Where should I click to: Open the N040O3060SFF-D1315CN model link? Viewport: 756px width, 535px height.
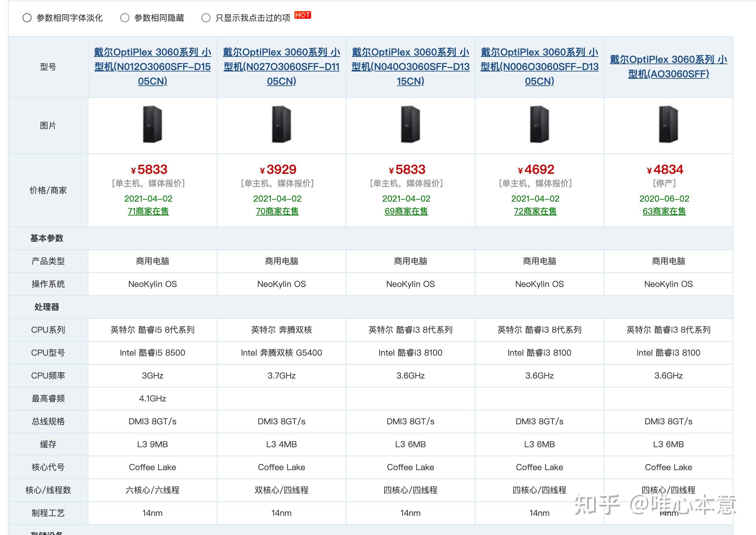point(411,67)
